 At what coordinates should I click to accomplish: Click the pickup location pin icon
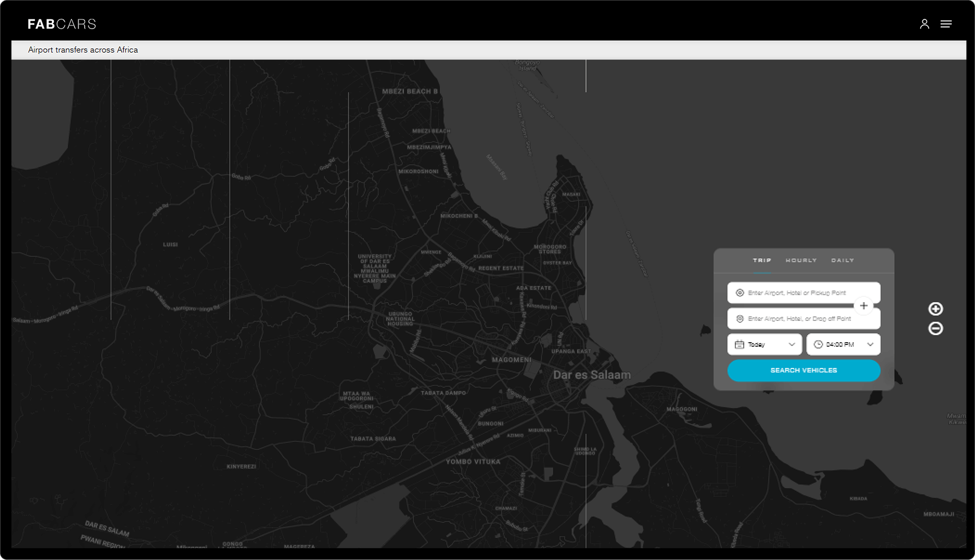click(x=740, y=293)
